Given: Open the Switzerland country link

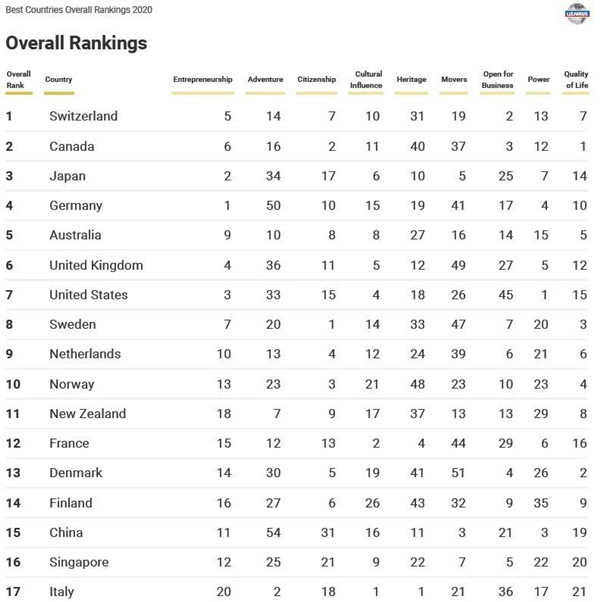Looking at the screenshot, I should click(83, 116).
